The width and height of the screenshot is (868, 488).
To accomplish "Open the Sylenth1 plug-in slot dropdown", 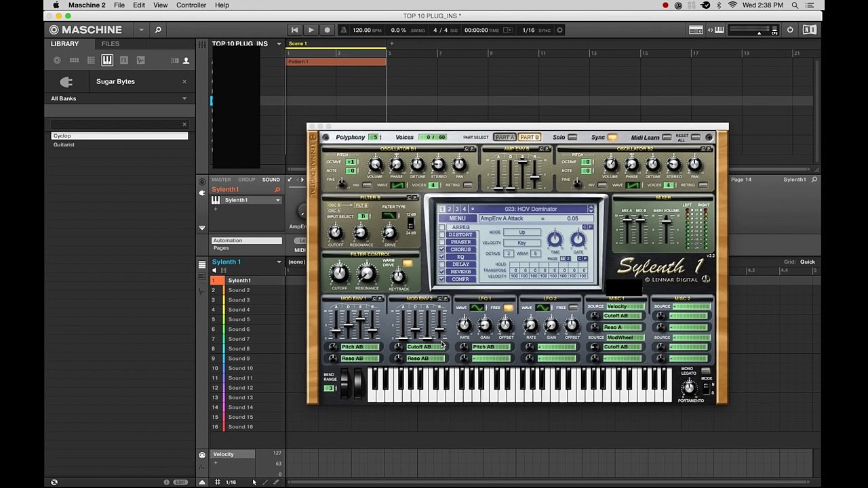I will coord(277,200).
